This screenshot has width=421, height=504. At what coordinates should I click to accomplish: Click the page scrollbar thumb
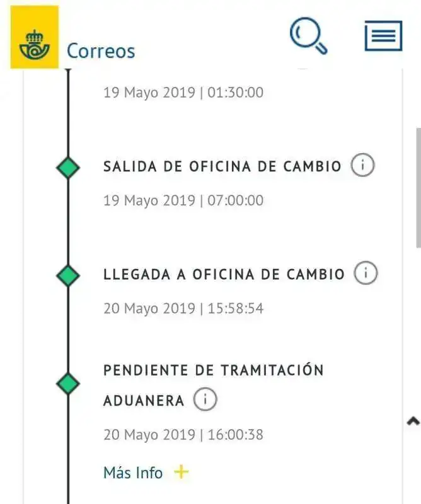tap(418, 188)
